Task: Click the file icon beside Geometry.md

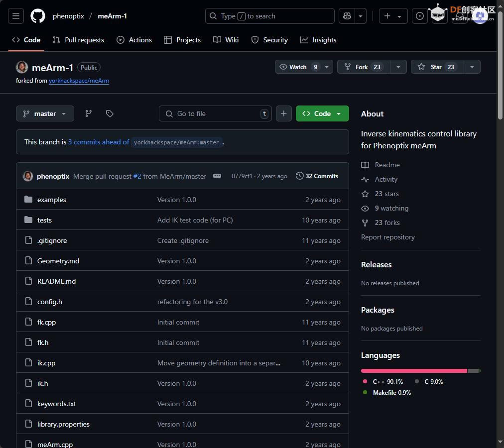Action: (28, 261)
